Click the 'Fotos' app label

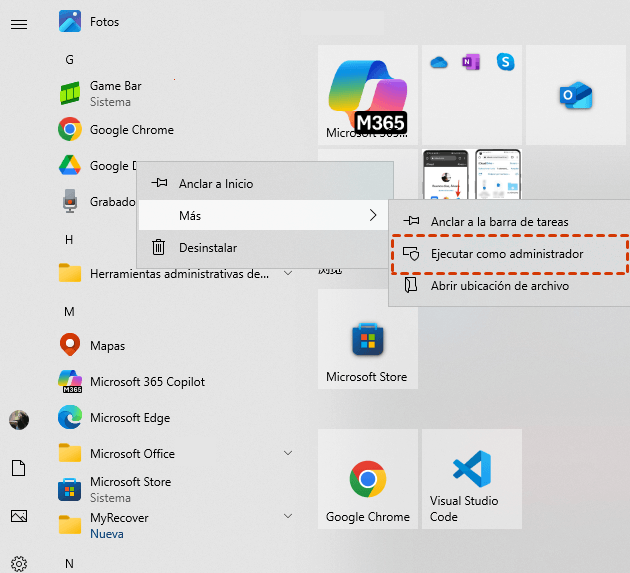[104, 22]
